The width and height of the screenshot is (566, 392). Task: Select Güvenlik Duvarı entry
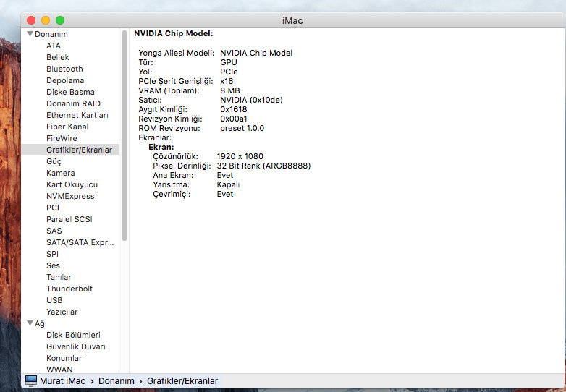[x=76, y=346]
